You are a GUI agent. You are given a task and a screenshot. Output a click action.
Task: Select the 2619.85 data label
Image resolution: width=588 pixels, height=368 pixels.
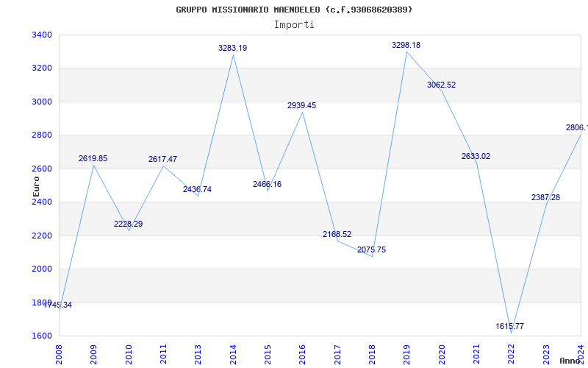93,158
